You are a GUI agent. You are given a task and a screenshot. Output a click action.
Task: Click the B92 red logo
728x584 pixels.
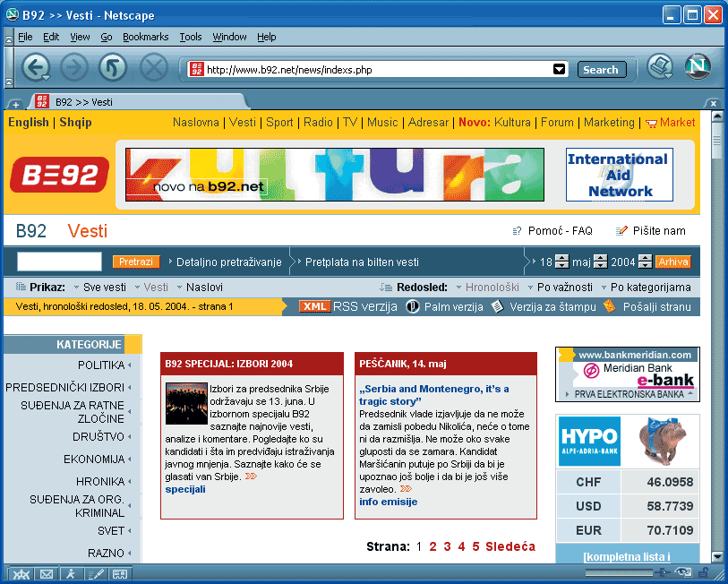(x=59, y=175)
